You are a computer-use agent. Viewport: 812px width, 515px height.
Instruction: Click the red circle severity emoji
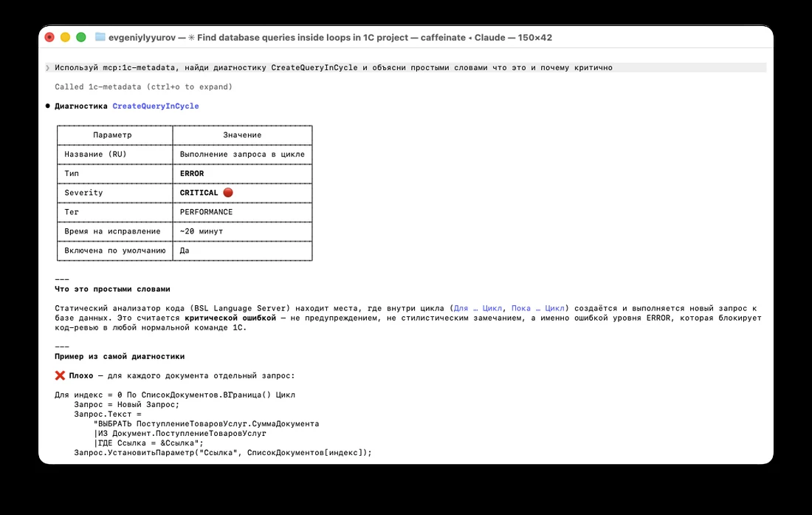click(228, 193)
